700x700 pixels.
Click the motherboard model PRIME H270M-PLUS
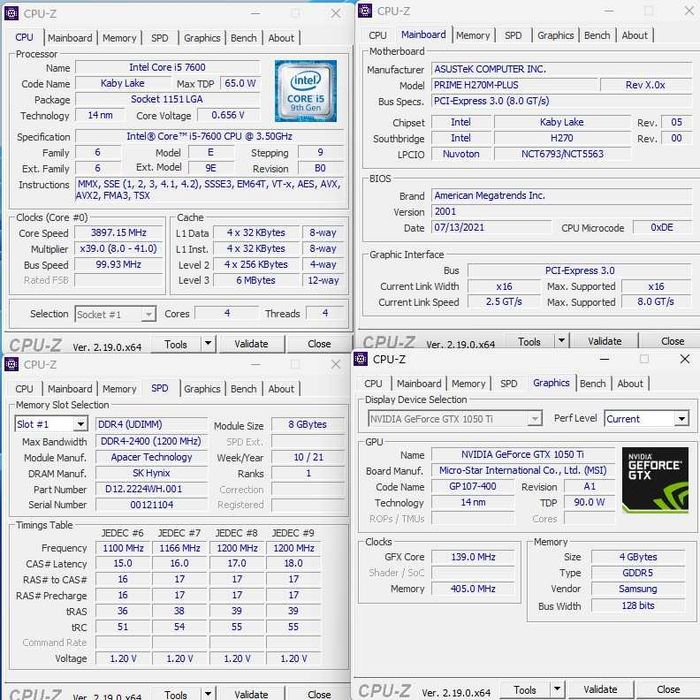point(514,85)
